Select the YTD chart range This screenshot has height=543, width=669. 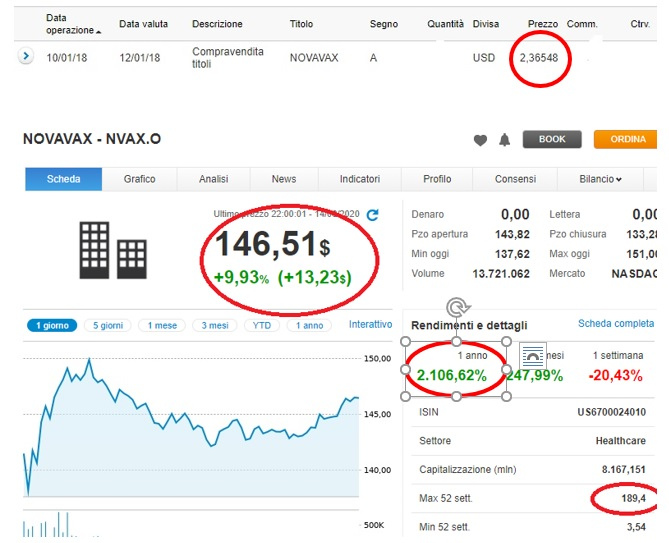tap(262, 325)
